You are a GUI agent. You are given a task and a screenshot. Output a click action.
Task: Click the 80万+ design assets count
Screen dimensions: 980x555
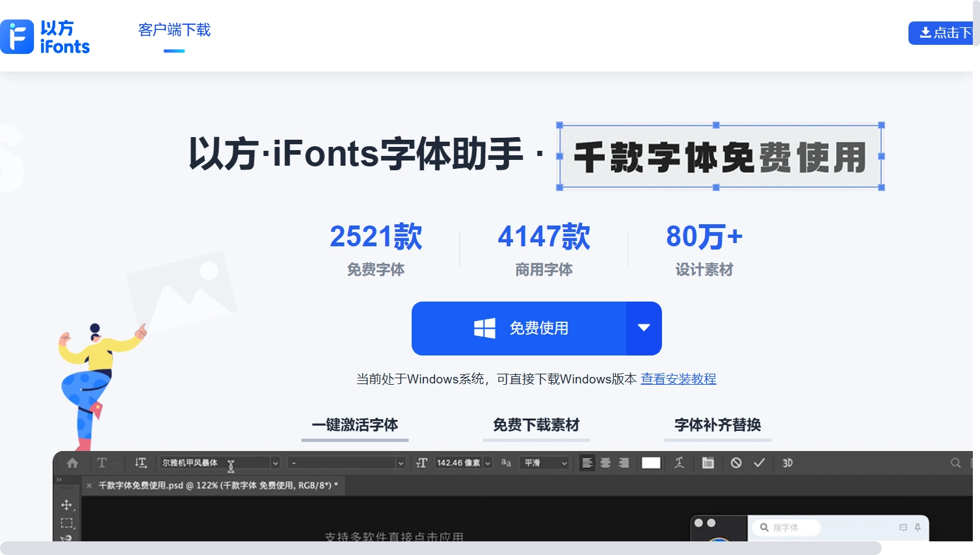pyautogui.click(x=704, y=236)
